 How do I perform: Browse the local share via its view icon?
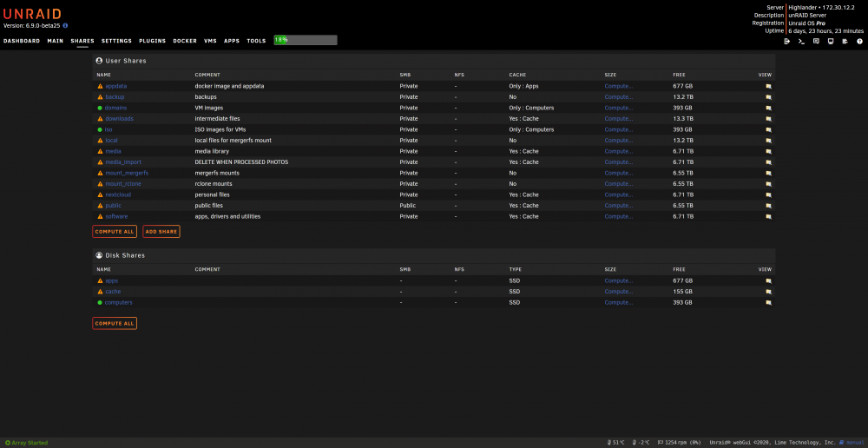(x=768, y=141)
